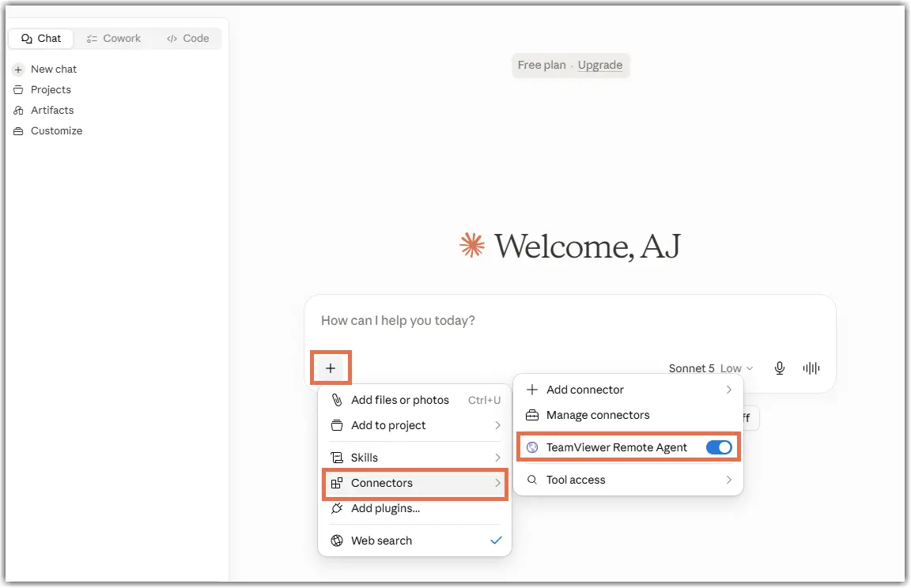911x588 pixels.
Task: Click the Welcome, AJ heading
Action: (587, 246)
